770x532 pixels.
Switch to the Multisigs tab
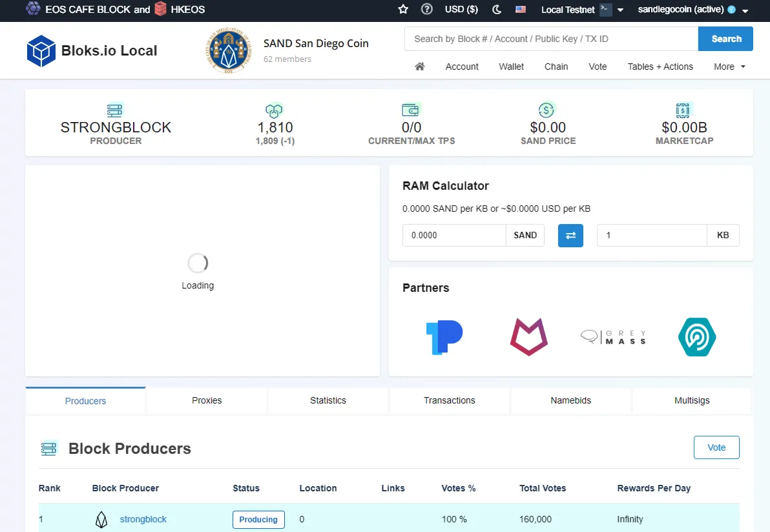tap(692, 400)
